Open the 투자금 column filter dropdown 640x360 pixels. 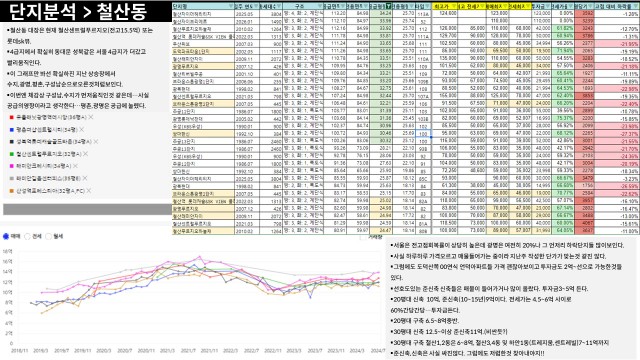548,6
